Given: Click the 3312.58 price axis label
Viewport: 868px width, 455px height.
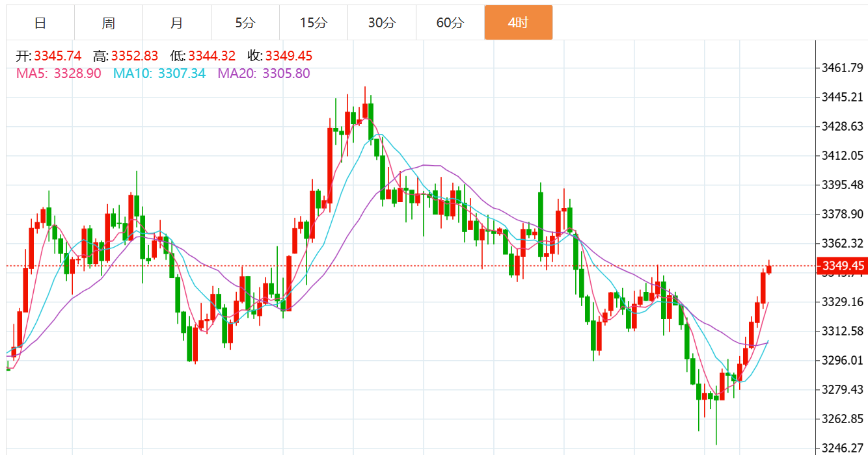Looking at the screenshot, I should 843,331.
